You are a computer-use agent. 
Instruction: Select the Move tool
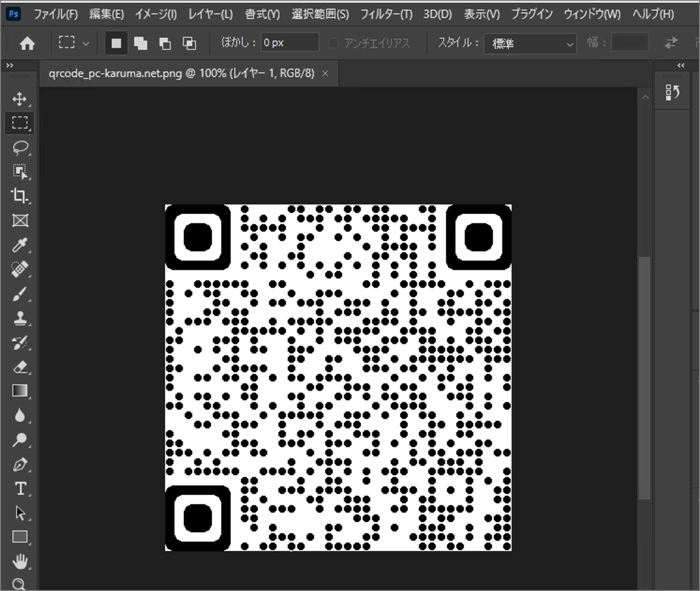(x=19, y=99)
